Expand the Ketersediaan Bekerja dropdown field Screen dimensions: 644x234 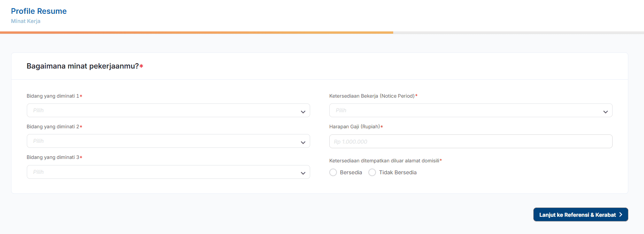(463, 110)
